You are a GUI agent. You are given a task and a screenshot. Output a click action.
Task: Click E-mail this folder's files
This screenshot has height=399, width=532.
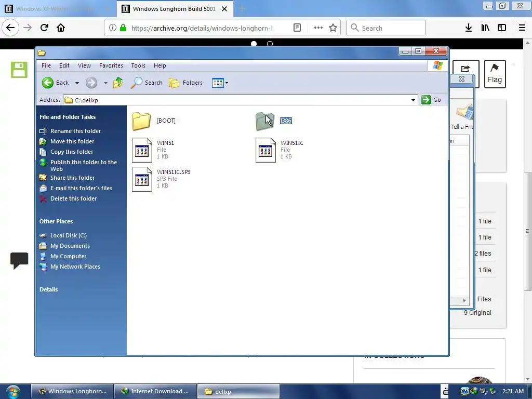81,188
